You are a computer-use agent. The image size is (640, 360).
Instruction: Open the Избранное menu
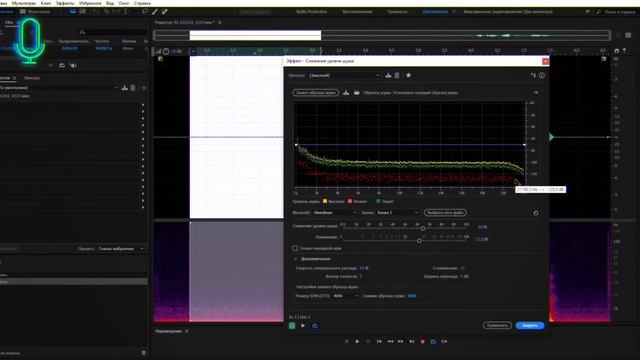pos(90,3)
